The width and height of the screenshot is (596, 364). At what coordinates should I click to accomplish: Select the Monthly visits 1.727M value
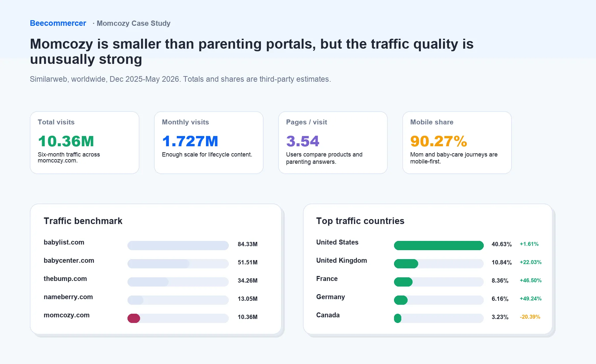coord(190,141)
